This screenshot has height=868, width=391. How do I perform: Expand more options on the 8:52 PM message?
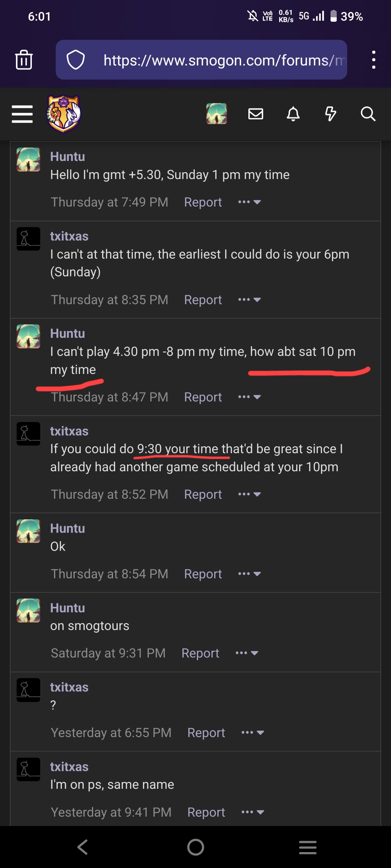[x=249, y=494]
